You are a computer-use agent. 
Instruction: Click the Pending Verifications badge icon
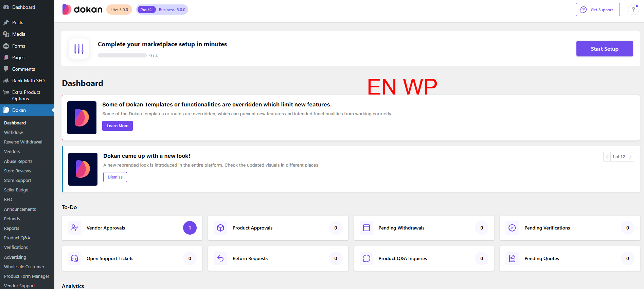point(512,228)
